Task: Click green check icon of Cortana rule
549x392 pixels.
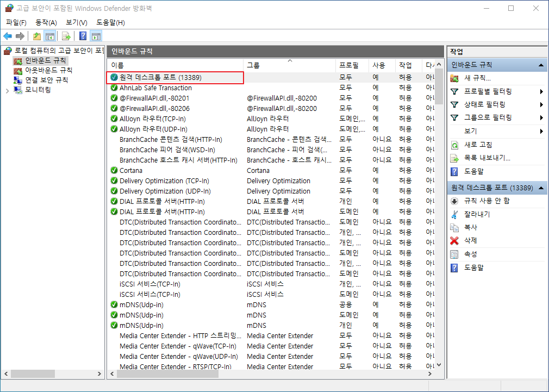Action: point(114,170)
